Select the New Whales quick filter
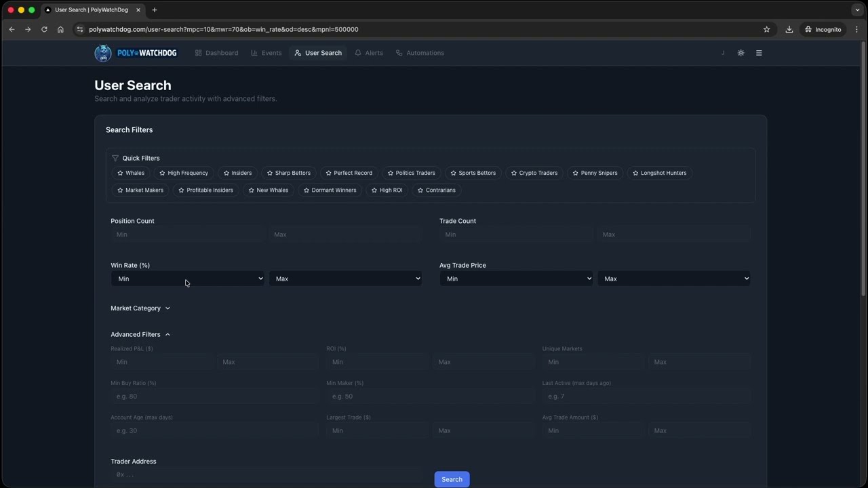 pos(269,190)
